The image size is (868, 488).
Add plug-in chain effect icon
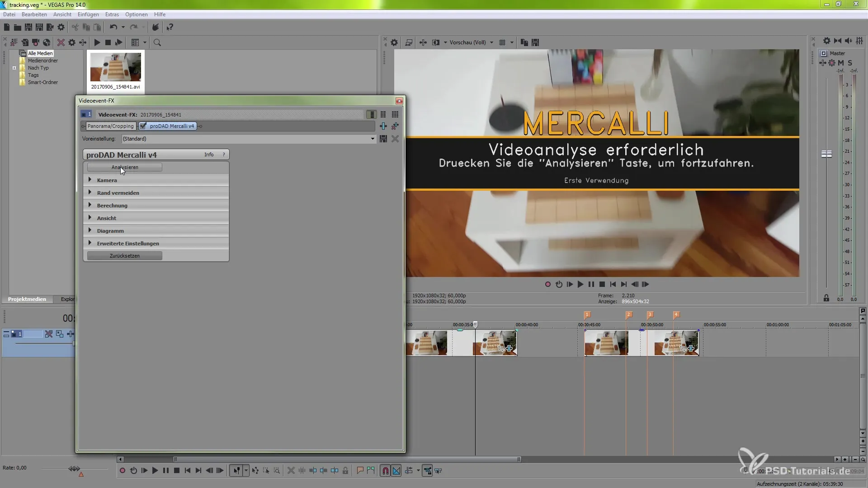click(383, 126)
